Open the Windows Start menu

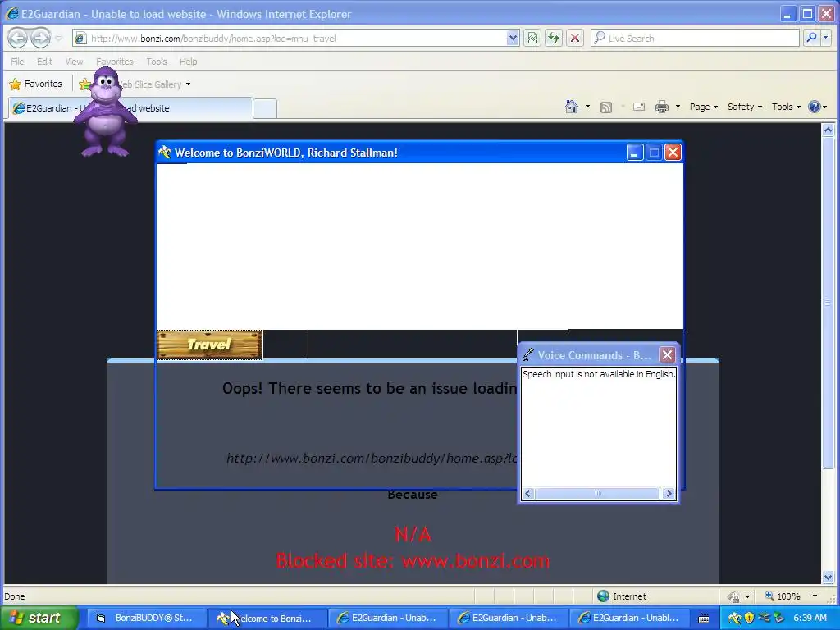click(x=39, y=618)
